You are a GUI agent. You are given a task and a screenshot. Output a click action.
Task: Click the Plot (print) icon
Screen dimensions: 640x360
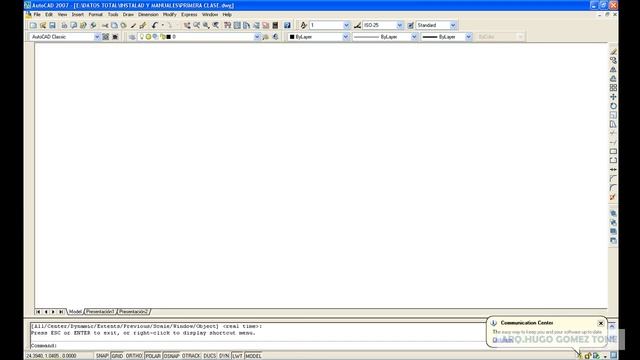tap(64, 25)
